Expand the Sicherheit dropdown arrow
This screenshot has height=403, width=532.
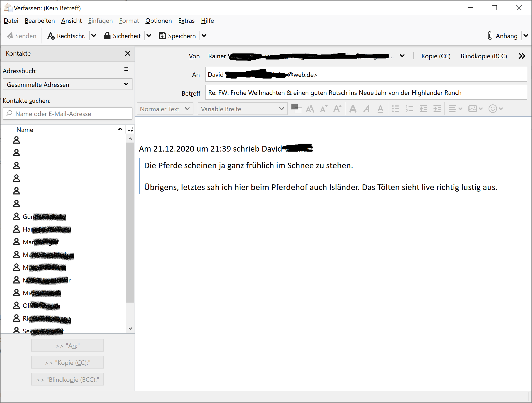coord(149,36)
